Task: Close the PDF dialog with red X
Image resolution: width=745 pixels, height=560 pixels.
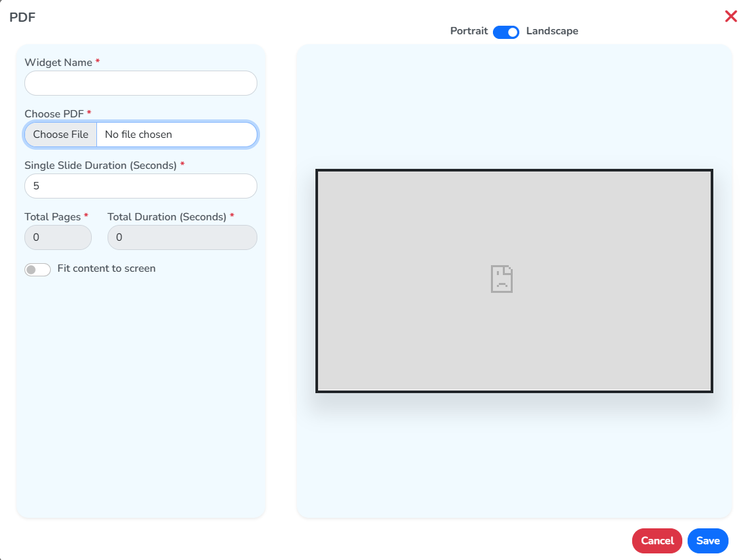Action: [x=730, y=16]
